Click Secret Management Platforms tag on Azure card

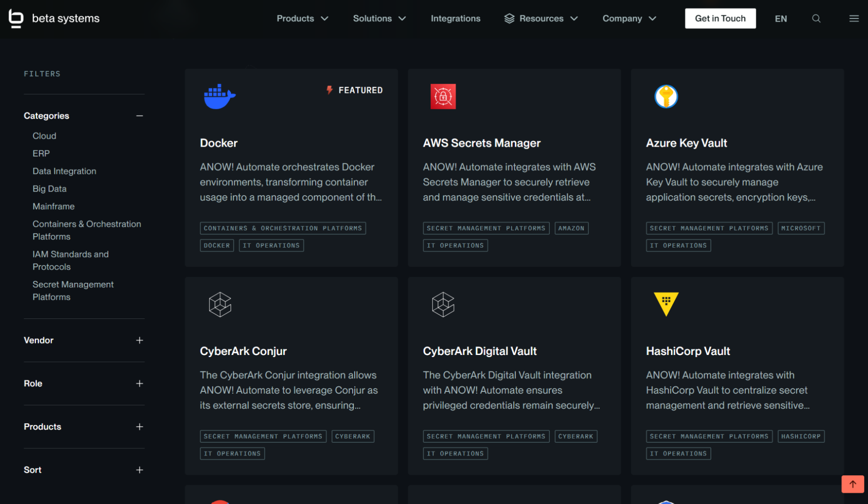pos(709,228)
